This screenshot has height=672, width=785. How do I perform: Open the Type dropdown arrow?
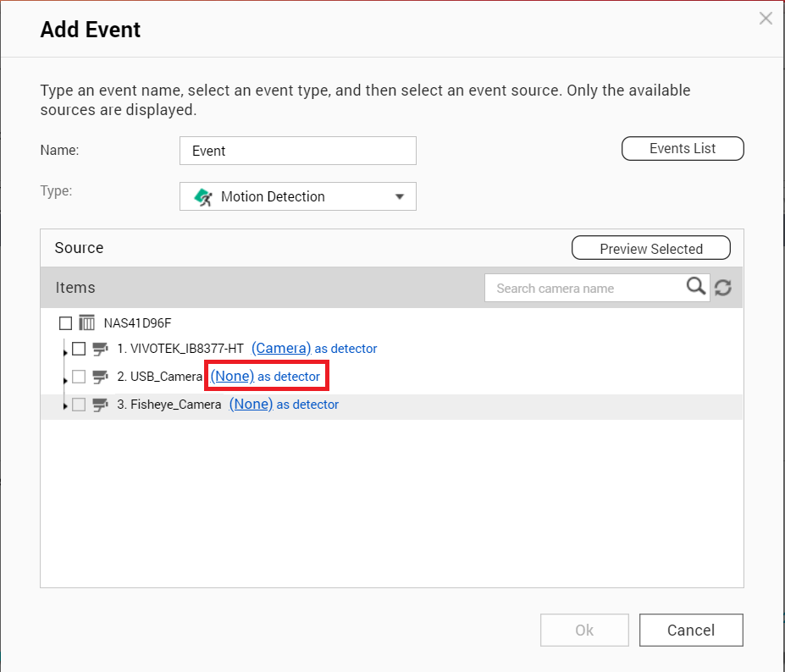click(x=400, y=196)
